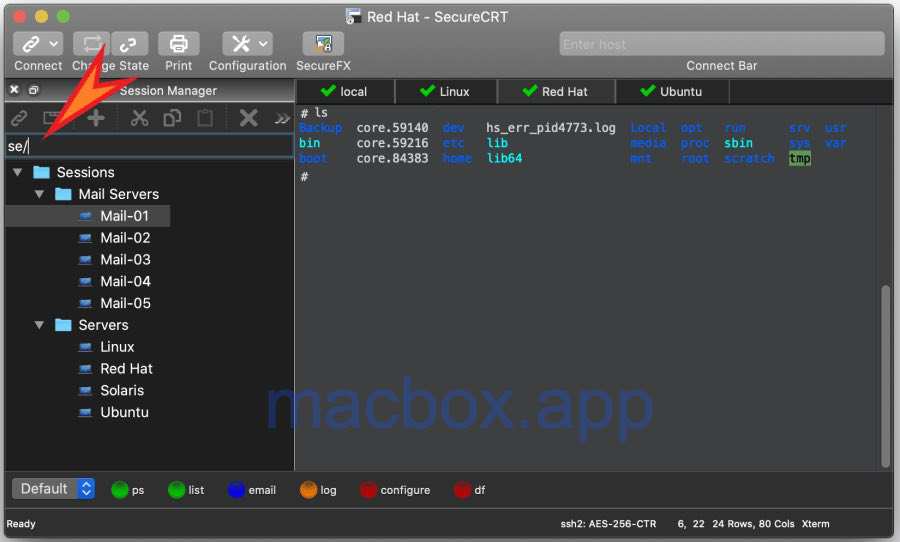
Task: Close the Session Manager panel
Action: [x=14, y=90]
